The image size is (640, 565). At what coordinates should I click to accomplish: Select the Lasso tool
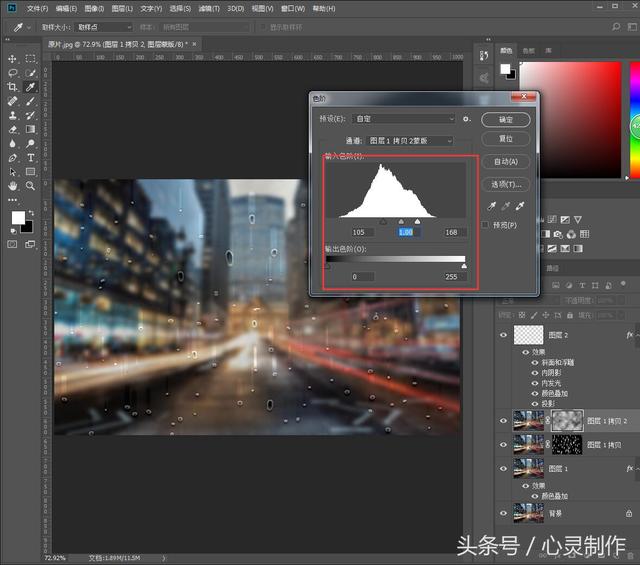[13, 73]
